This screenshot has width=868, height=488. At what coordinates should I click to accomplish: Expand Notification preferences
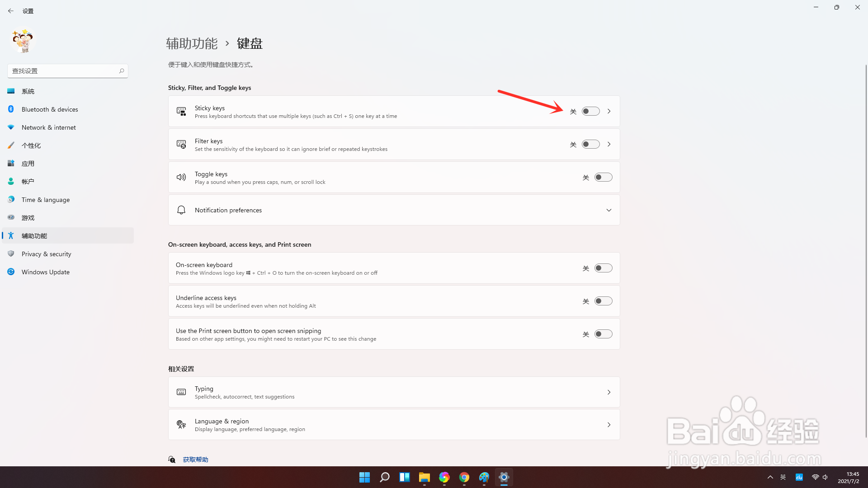(609, 210)
